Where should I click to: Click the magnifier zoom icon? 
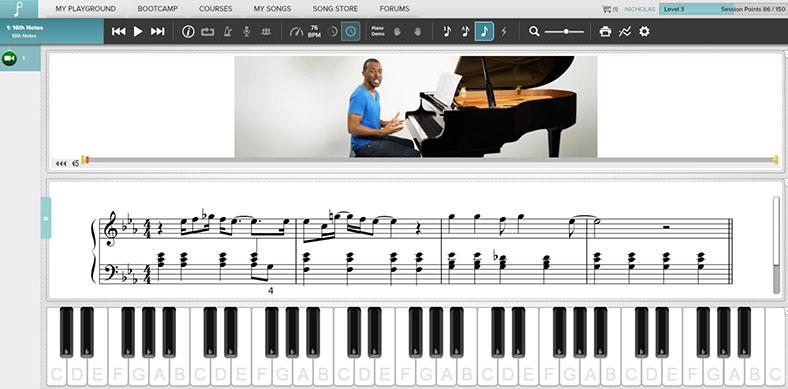534,32
